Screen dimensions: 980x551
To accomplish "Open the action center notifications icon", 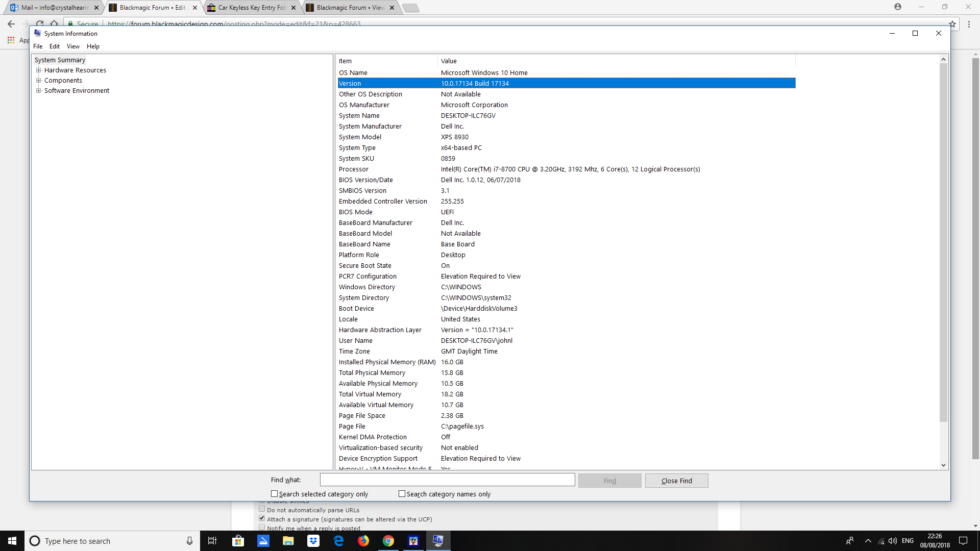I will [x=963, y=541].
